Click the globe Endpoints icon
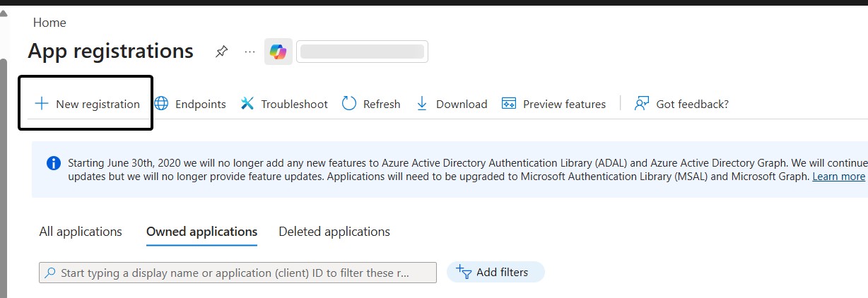 [162, 104]
